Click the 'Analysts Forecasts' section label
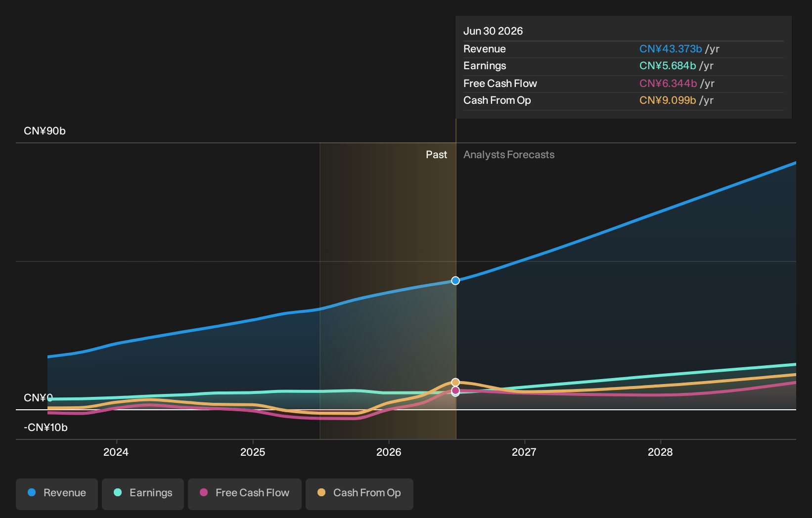Screen dimensions: 812x518 coord(509,155)
